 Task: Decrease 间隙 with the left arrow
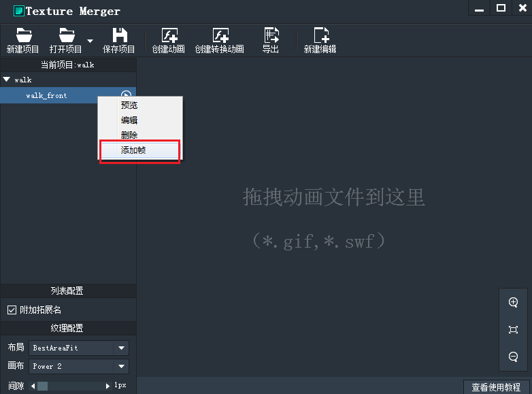(x=33, y=386)
